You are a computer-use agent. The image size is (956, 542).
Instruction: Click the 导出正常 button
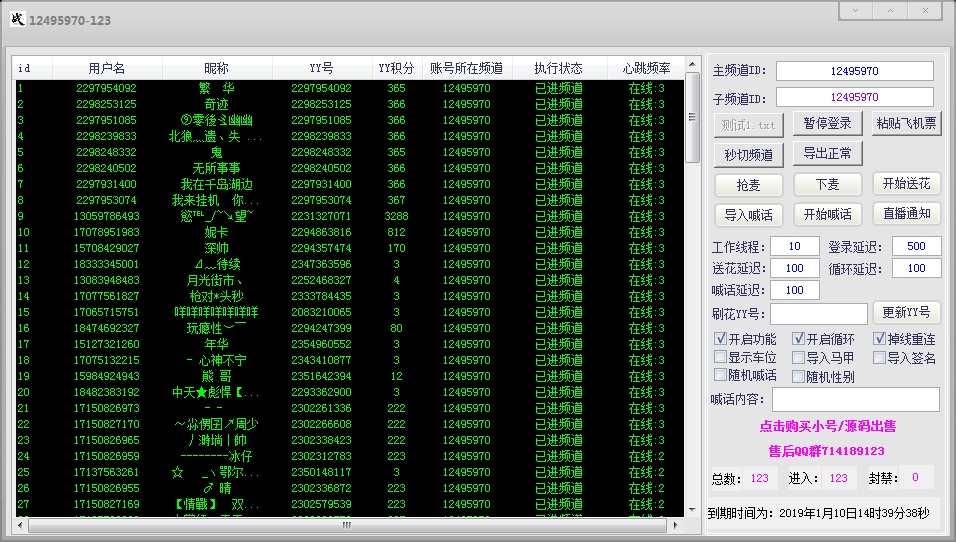pos(827,153)
